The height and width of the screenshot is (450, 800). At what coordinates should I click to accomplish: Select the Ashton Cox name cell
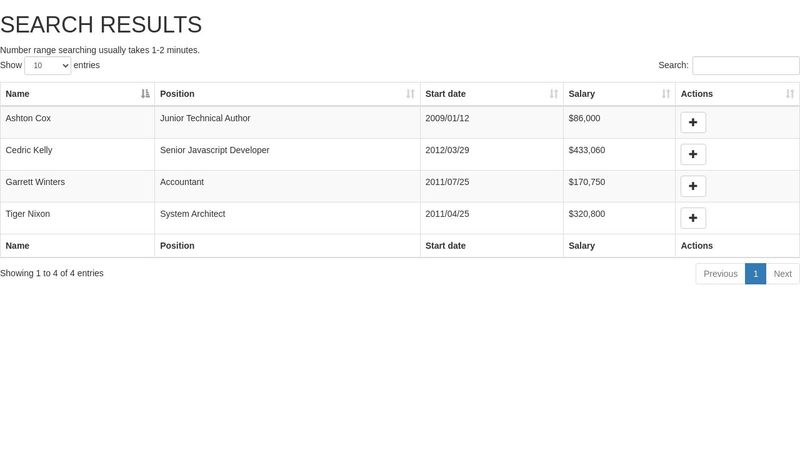tap(78, 122)
